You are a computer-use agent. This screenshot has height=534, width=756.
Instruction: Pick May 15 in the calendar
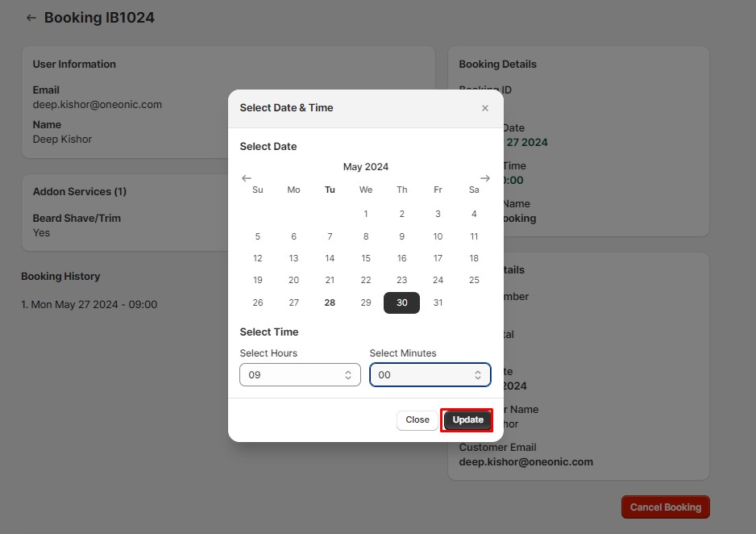pyautogui.click(x=366, y=259)
